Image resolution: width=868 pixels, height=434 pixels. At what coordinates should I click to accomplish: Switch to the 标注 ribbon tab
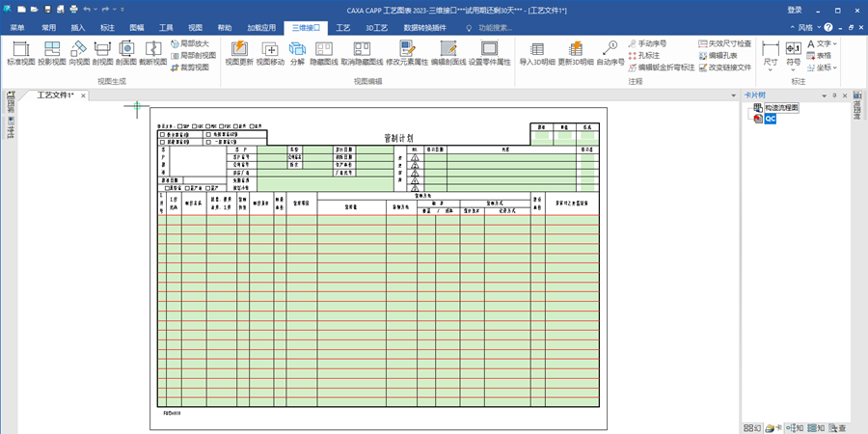(x=107, y=28)
